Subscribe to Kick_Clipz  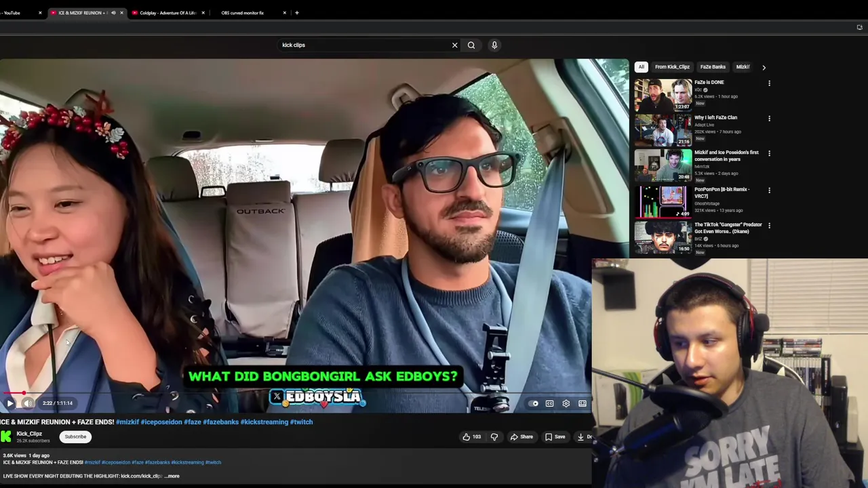click(75, 436)
